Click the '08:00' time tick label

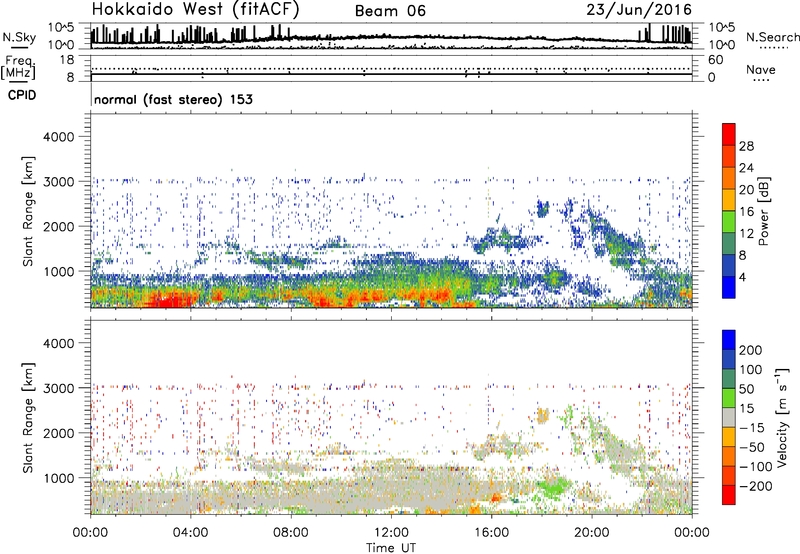pyautogui.click(x=290, y=533)
